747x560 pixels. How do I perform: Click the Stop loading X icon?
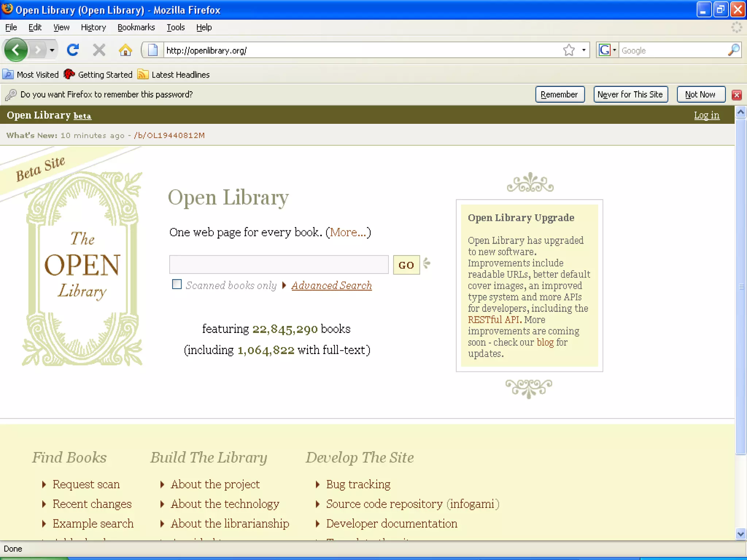click(99, 50)
